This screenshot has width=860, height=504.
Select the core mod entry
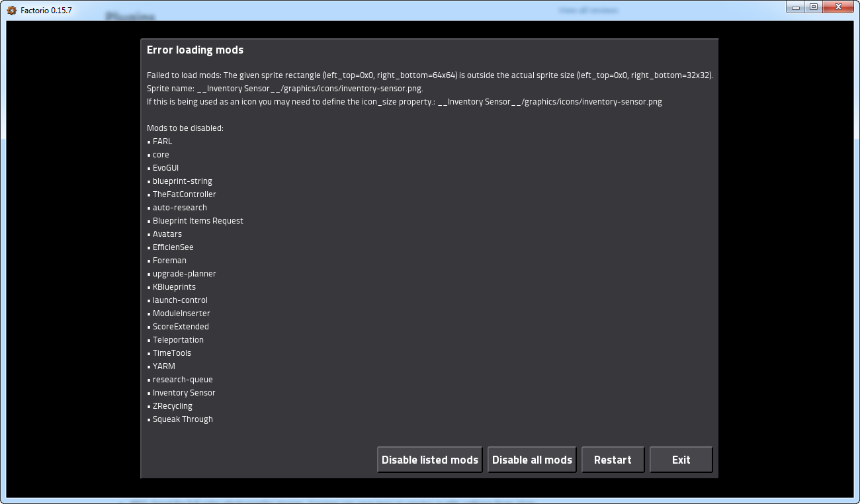[x=161, y=155]
